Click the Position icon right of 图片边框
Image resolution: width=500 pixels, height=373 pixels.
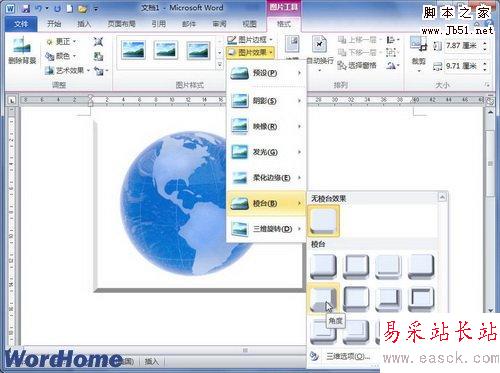point(292,45)
